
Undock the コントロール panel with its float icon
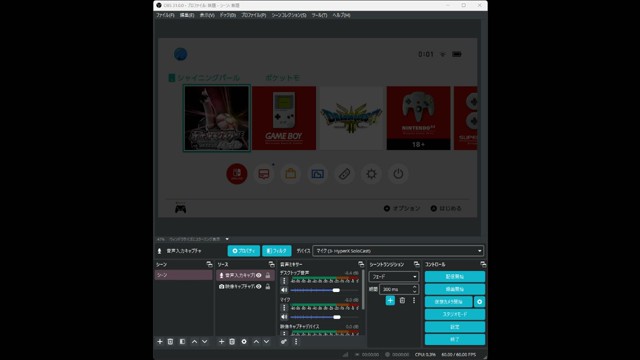[483, 264]
